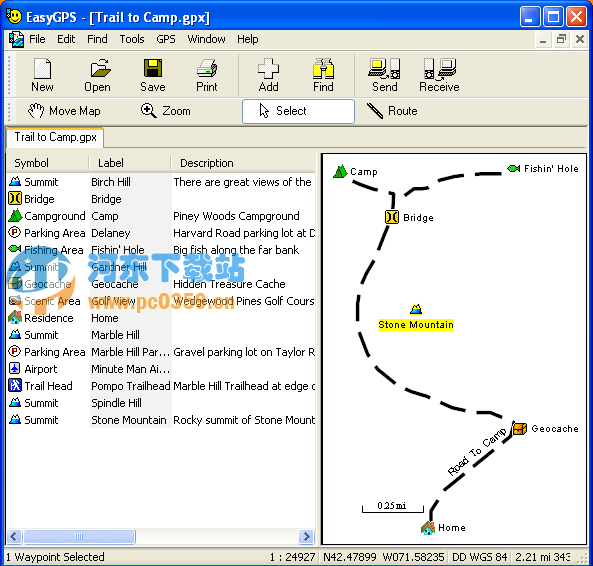Receive data from GPS with Receive icon

tap(439, 75)
